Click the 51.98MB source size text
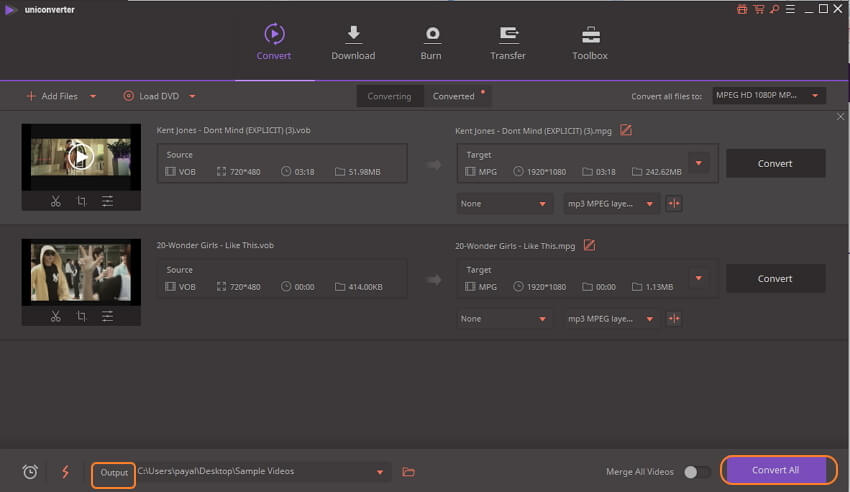850x492 pixels. click(x=364, y=172)
